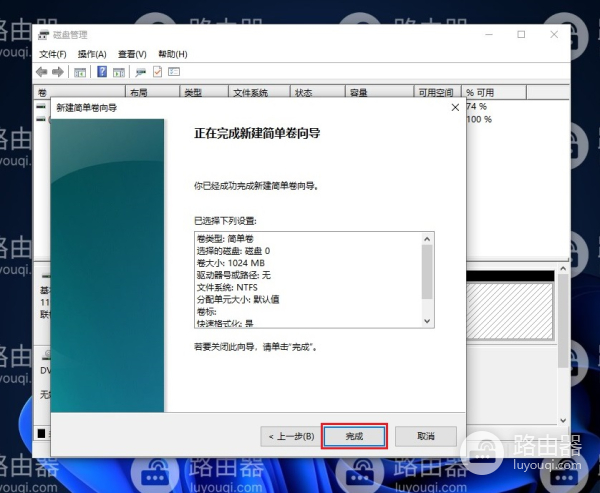Sort by the % 可用 column header

coord(494,93)
